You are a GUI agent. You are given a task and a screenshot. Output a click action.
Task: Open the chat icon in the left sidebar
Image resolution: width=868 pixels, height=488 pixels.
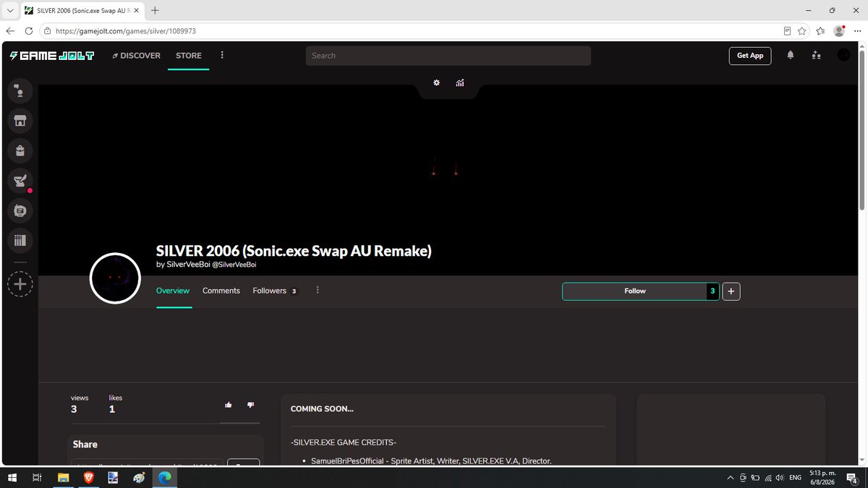point(20,91)
